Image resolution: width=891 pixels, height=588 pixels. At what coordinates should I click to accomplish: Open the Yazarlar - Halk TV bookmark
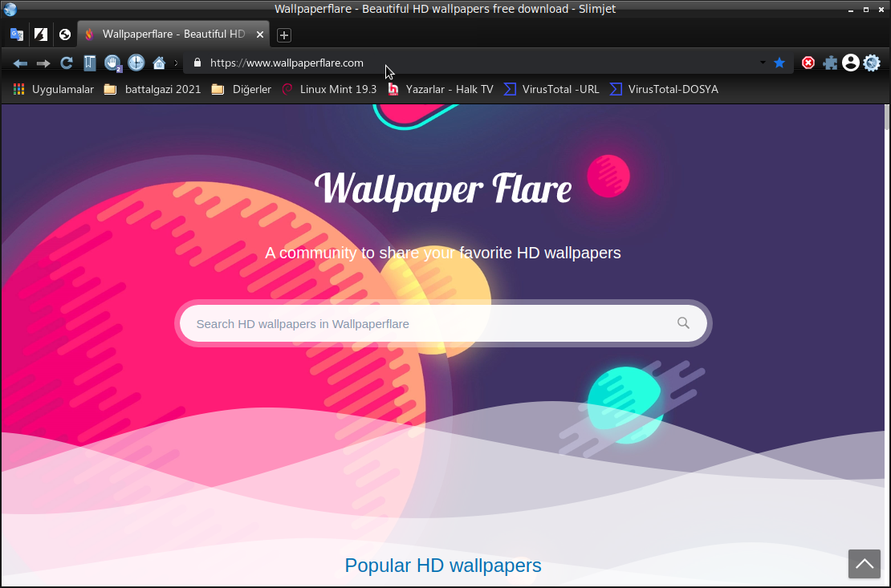pos(441,89)
